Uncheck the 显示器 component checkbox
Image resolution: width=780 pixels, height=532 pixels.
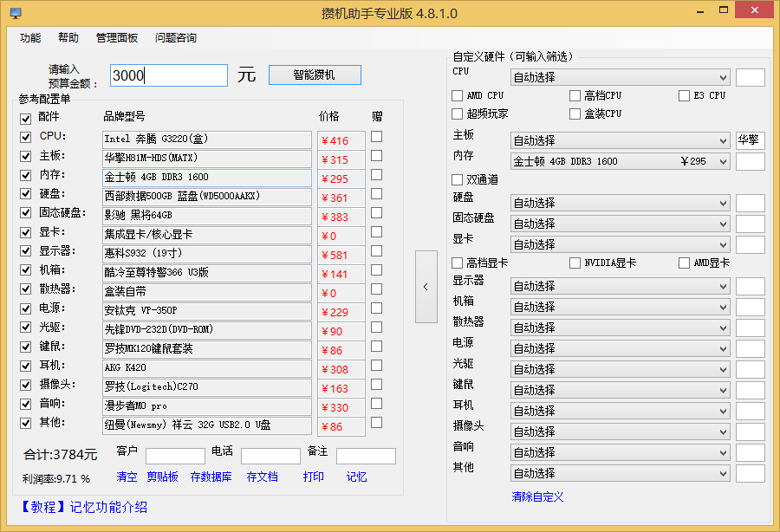pyautogui.click(x=26, y=251)
